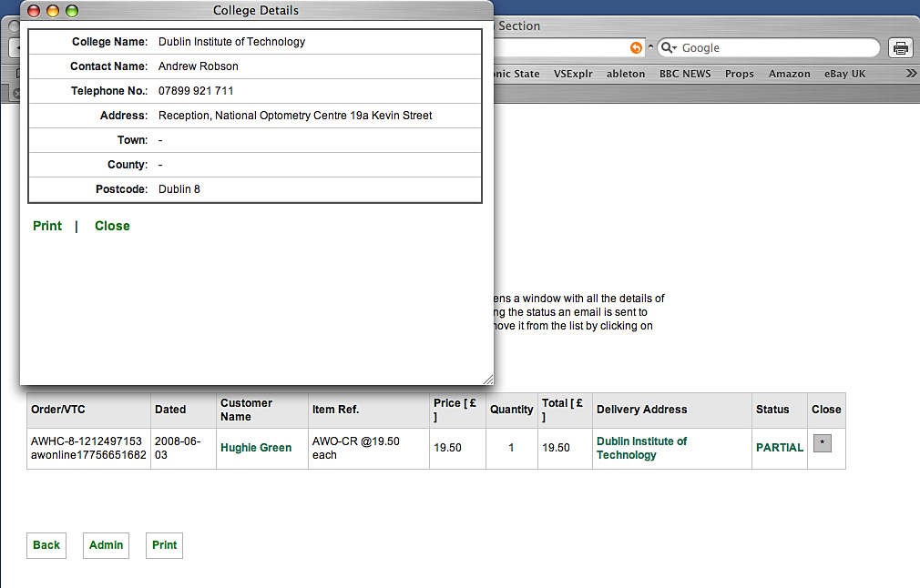Expand the bookmarks overflow chevron
The image size is (920, 588).
[911, 74]
